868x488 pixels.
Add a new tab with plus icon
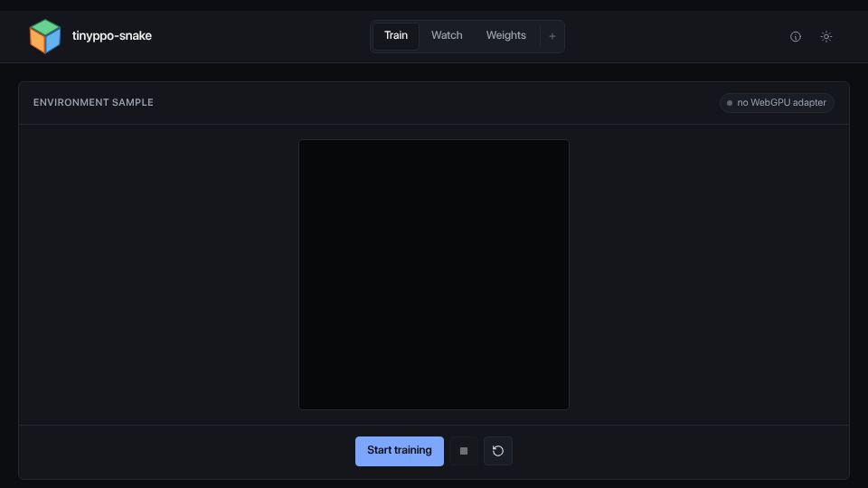[552, 36]
